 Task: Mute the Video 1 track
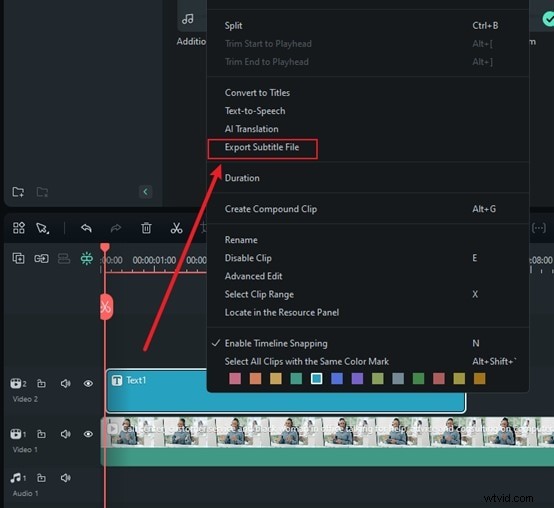[x=65, y=434]
